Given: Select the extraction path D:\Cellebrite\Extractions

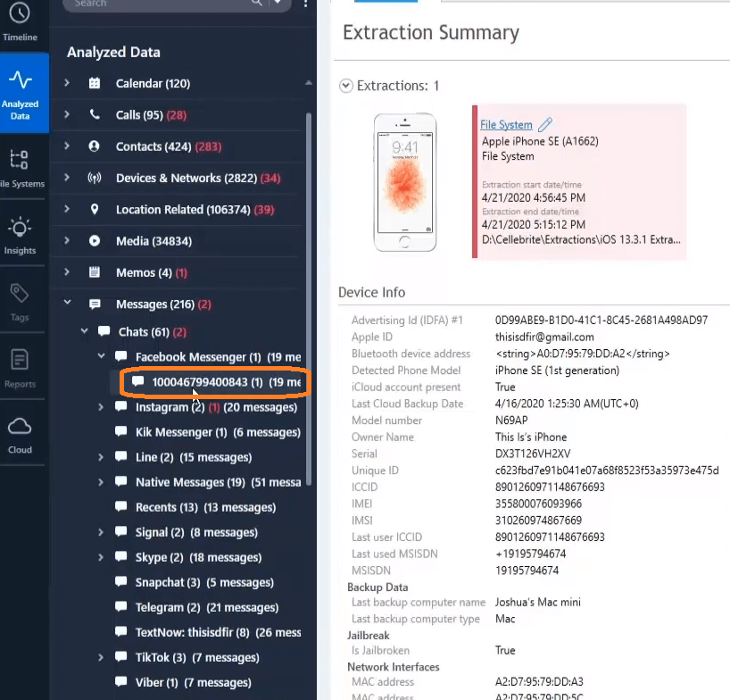Looking at the screenshot, I should 581,239.
